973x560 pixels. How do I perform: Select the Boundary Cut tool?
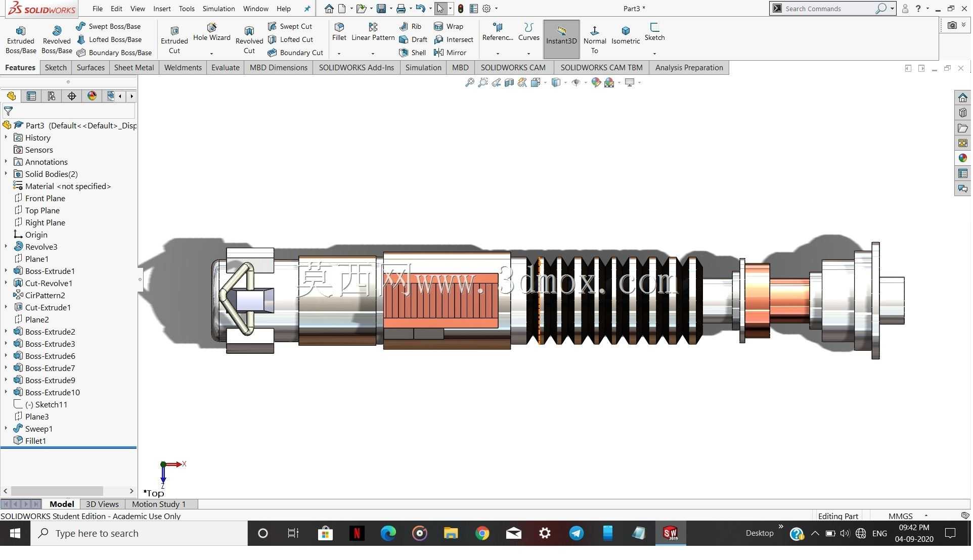pos(296,53)
